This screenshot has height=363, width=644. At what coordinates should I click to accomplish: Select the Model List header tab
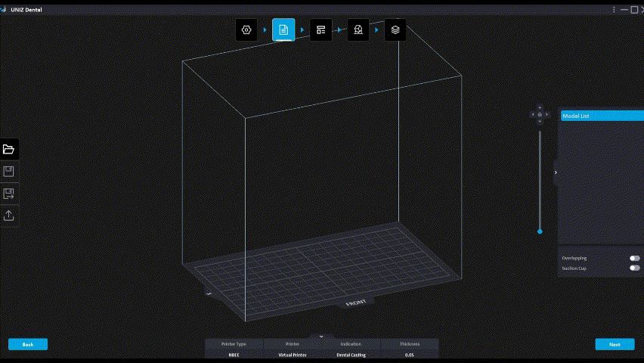pyautogui.click(x=600, y=116)
